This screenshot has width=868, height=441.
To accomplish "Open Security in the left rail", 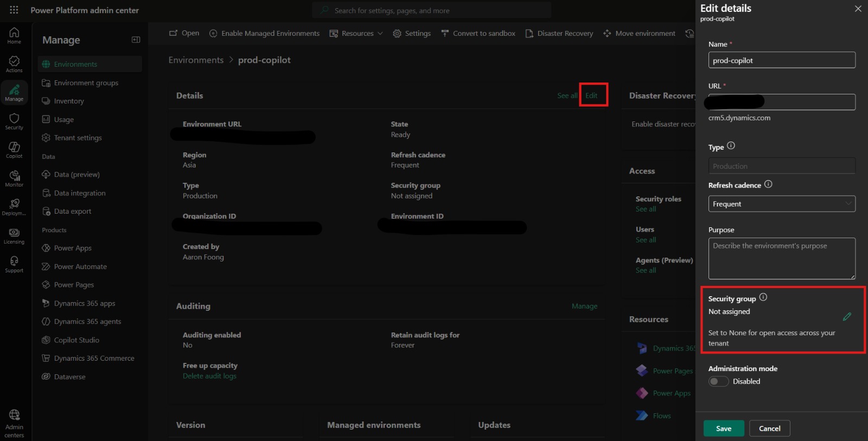I will coord(14,122).
